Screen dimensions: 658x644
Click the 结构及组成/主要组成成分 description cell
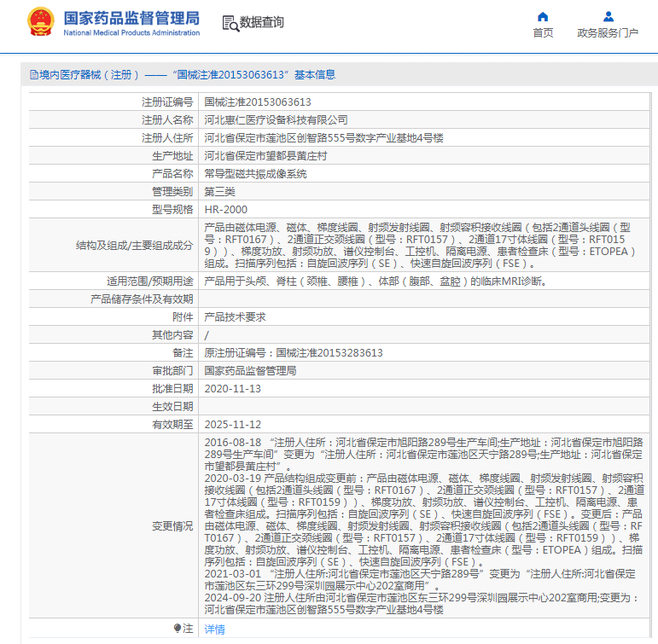pos(425,245)
